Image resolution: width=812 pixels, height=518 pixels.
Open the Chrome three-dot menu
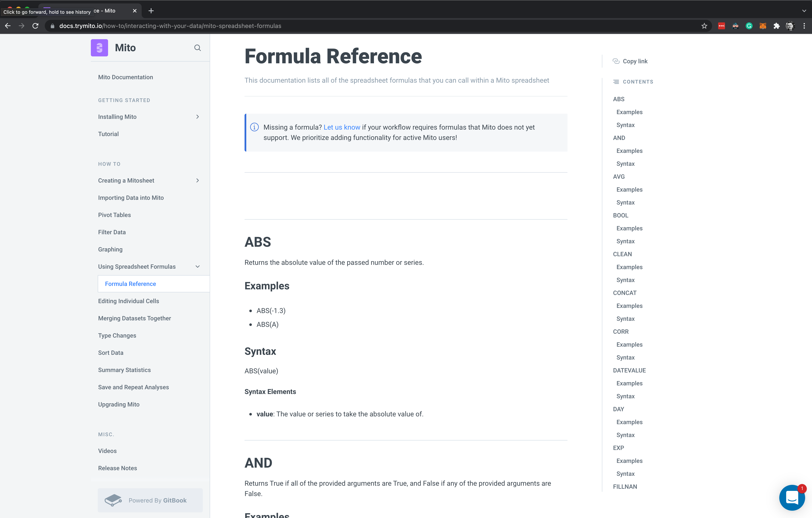[x=804, y=26]
